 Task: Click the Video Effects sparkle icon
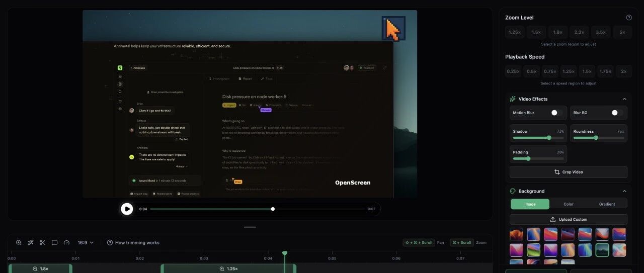click(x=513, y=99)
